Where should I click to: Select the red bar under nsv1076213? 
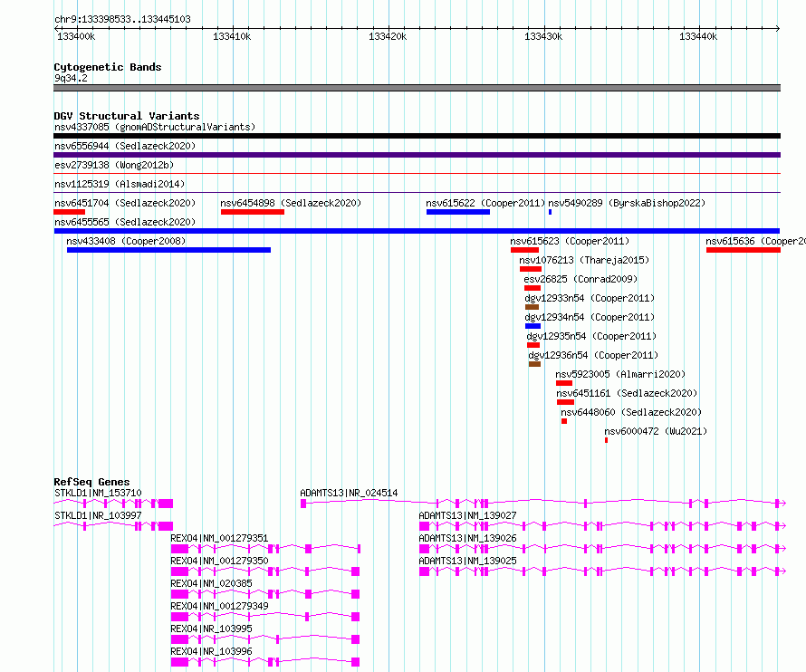point(531,269)
